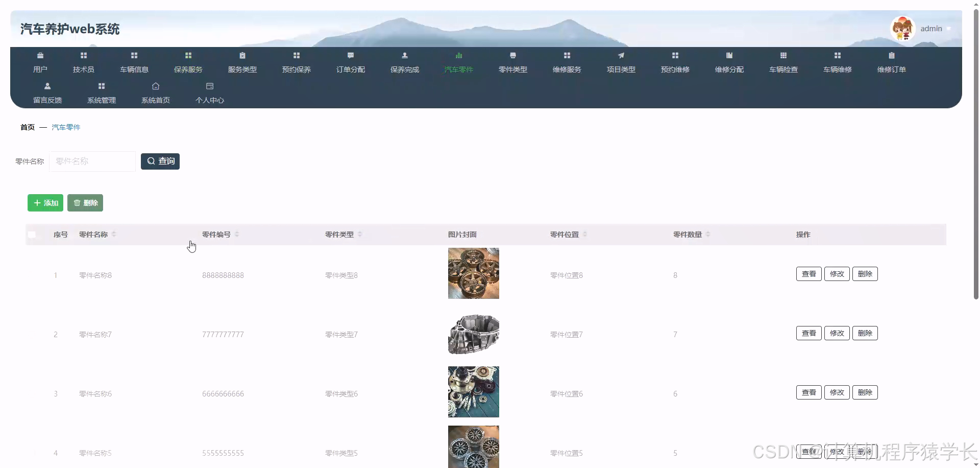Click the 个人中心 wallet icon

coord(210,86)
